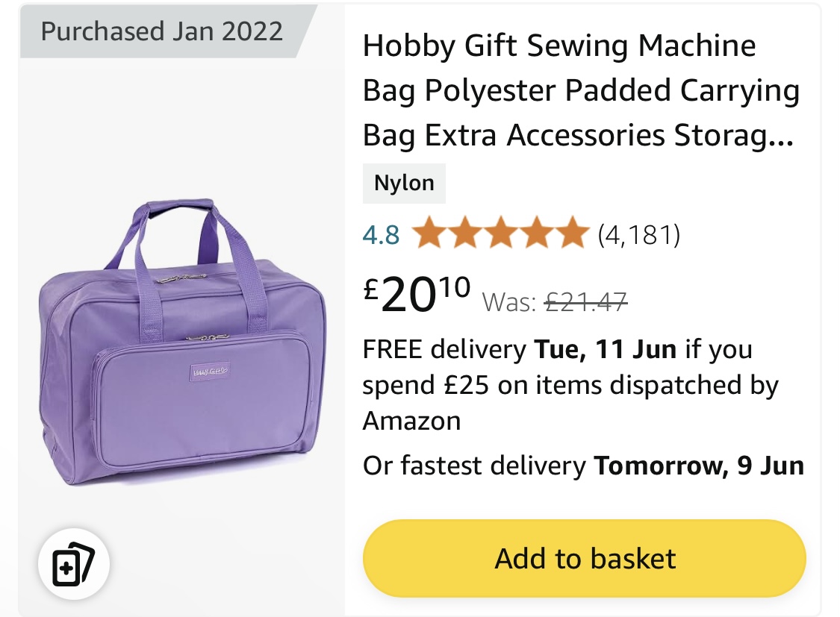This screenshot has width=840, height=617.
Task: Click the Amazon dispatch text
Action: [x=411, y=421]
